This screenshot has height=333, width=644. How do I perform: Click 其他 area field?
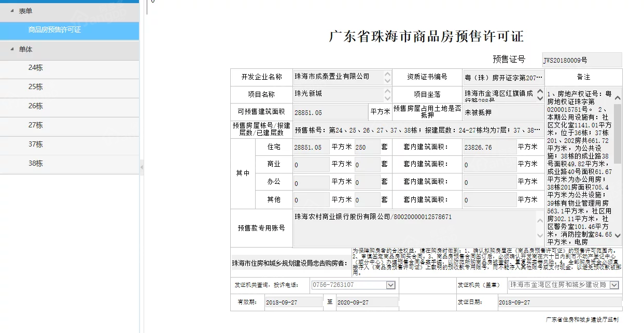point(311,200)
